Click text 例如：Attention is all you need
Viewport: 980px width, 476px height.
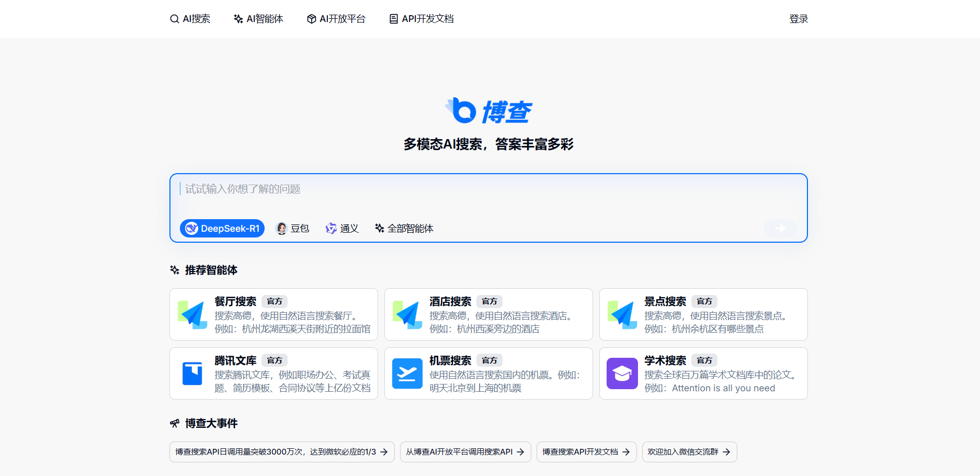tap(710, 388)
